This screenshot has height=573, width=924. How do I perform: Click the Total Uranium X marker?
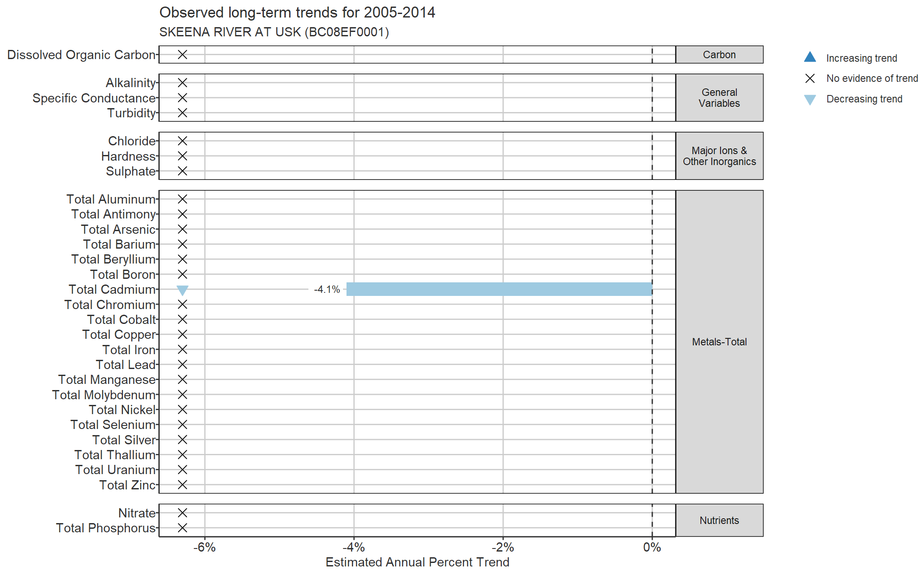click(182, 470)
